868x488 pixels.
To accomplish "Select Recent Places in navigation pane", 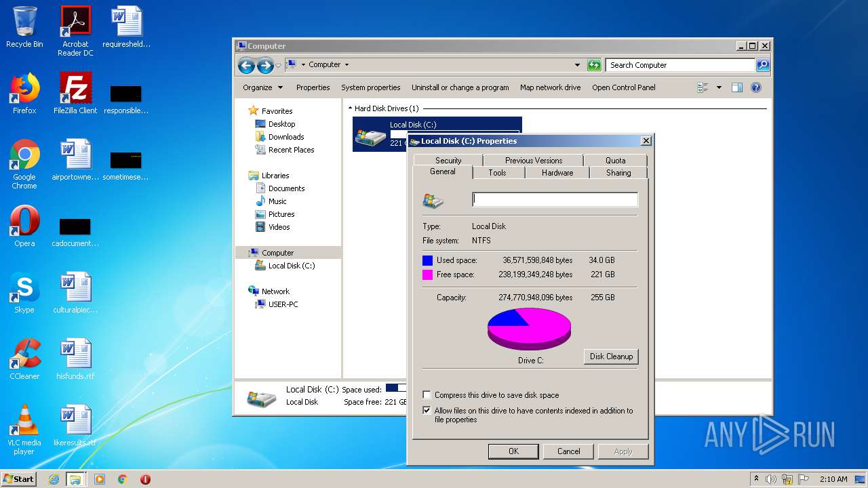I will (x=284, y=150).
